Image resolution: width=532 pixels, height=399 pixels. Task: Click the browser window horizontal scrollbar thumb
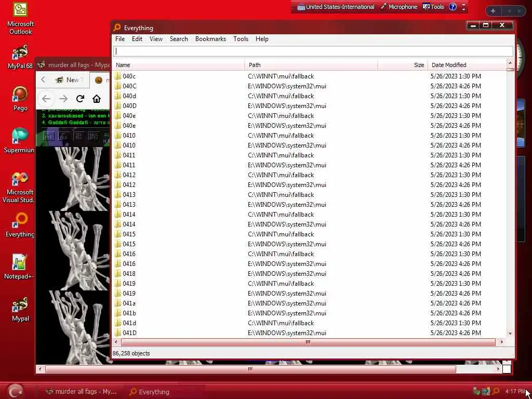coord(250,369)
